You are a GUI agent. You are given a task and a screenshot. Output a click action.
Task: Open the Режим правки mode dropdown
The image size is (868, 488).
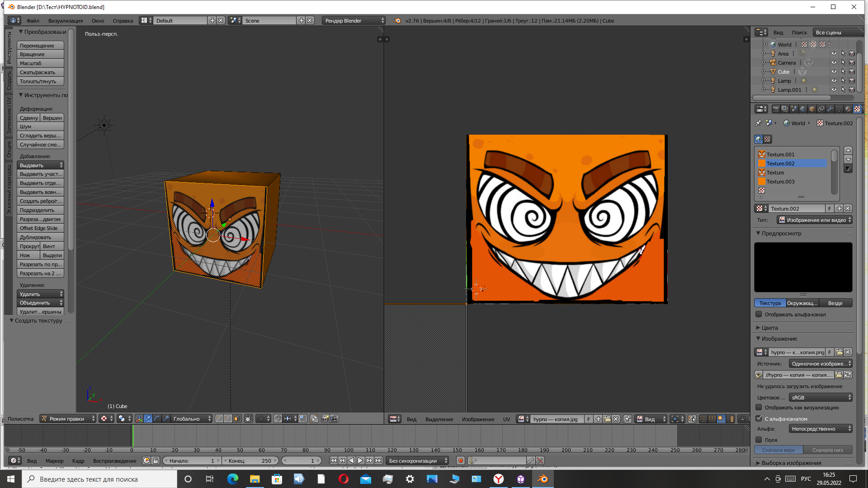(68, 419)
